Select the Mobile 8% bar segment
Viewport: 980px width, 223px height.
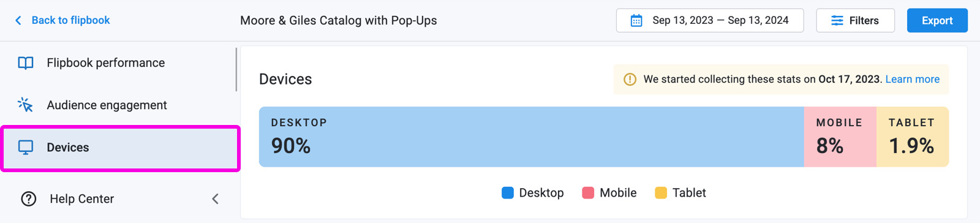tap(840, 137)
